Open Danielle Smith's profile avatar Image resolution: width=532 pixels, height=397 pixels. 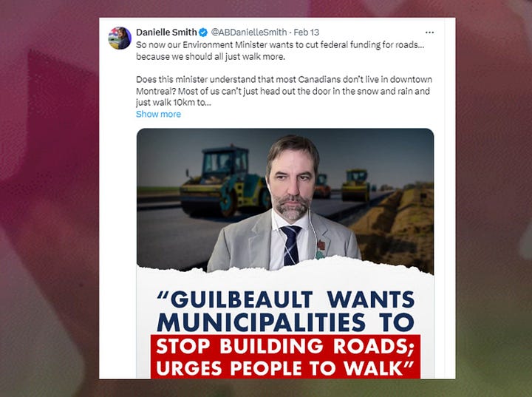120,38
